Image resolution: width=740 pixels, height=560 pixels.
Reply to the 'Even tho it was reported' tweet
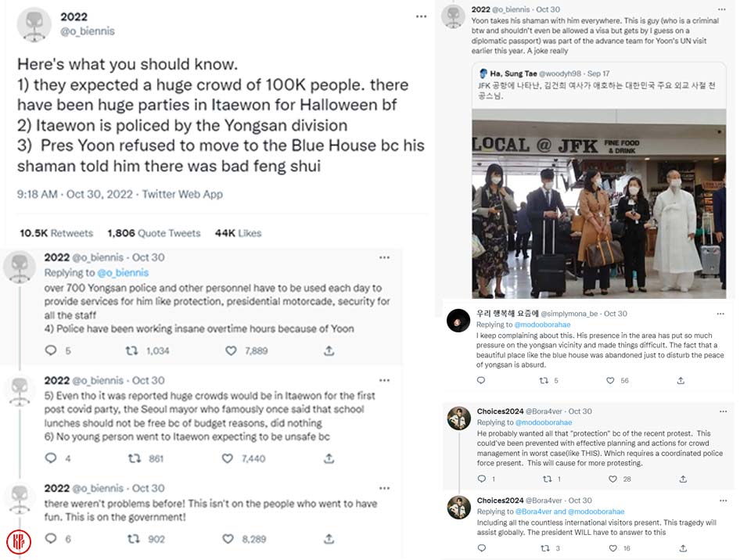(52, 458)
